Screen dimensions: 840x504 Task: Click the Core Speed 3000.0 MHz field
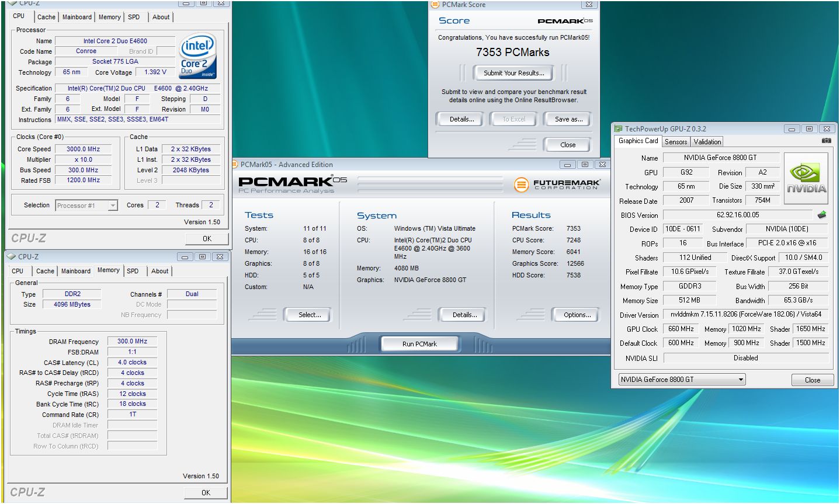tap(84, 149)
